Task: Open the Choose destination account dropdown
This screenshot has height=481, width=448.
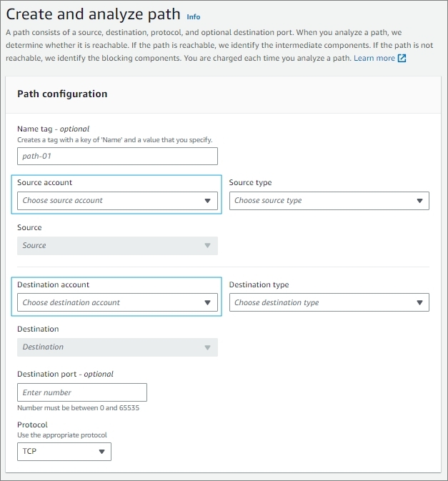Action: (x=117, y=302)
